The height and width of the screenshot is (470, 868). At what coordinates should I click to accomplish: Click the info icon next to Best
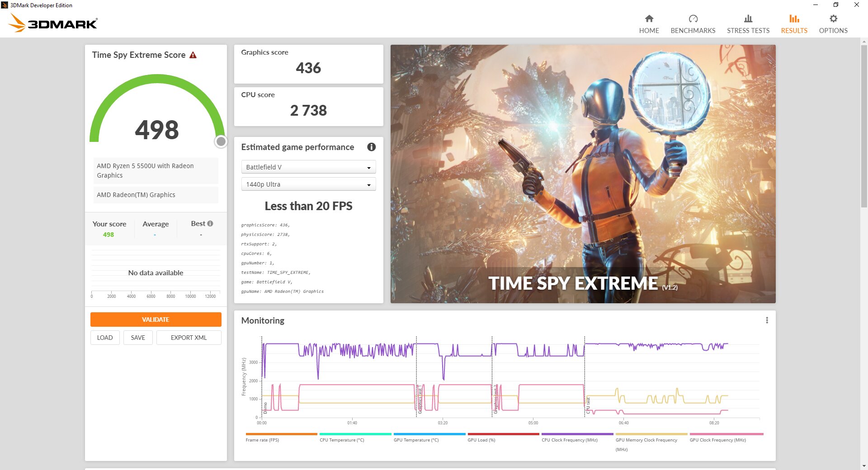pyautogui.click(x=210, y=223)
